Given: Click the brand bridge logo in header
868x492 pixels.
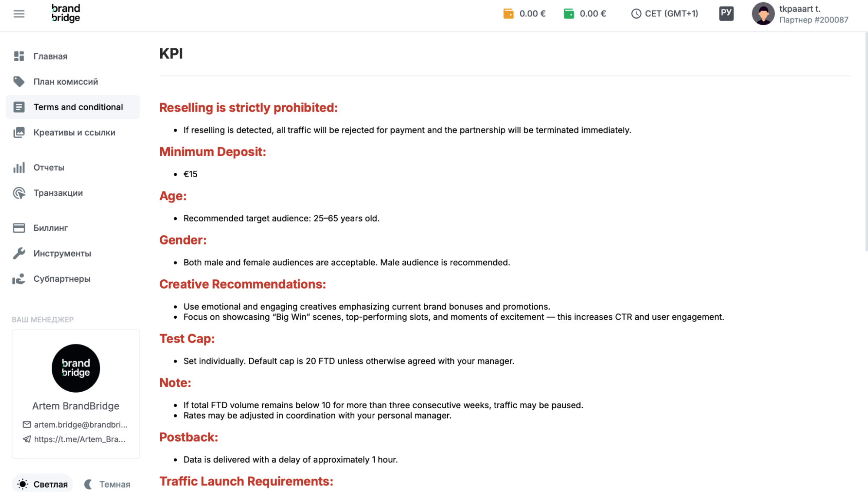Looking at the screenshot, I should click(x=66, y=13).
